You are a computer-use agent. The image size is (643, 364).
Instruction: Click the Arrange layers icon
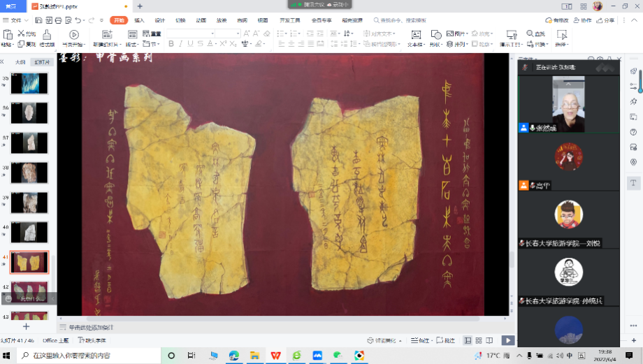click(450, 44)
